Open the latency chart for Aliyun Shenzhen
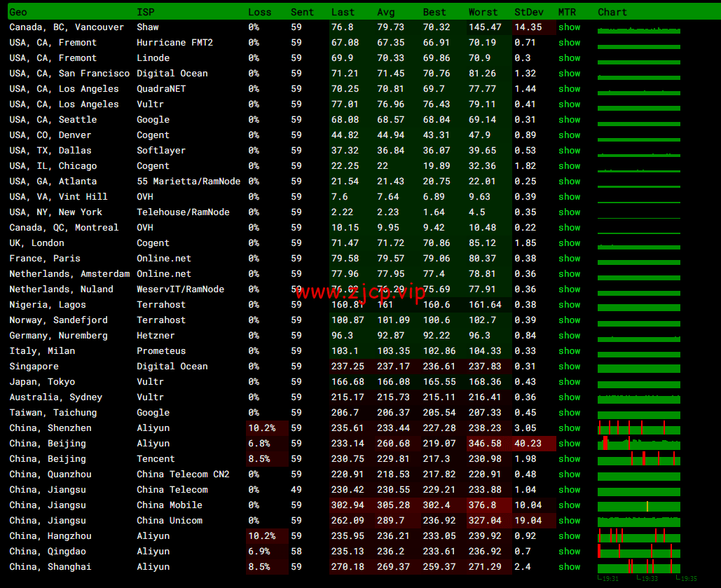 click(x=639, y=428)
